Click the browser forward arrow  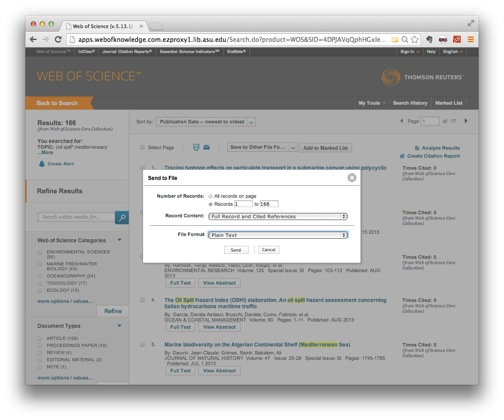pos(45,40)
